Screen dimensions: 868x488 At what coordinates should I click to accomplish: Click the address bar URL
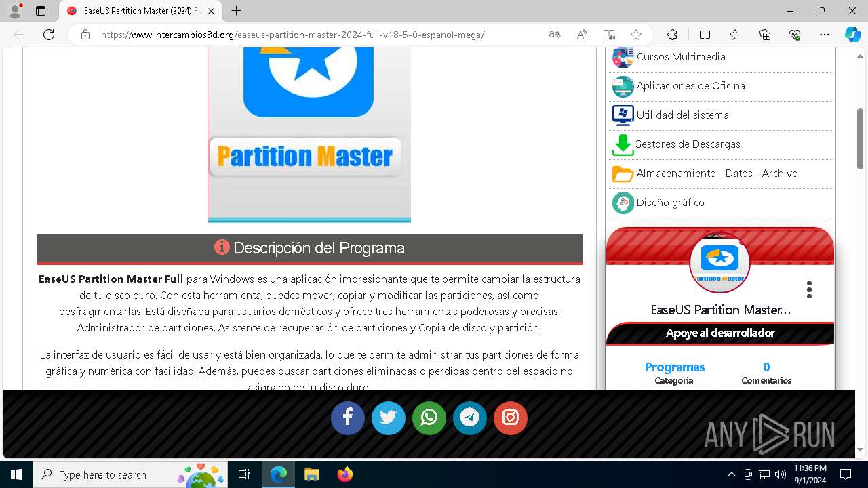[292, 35]
